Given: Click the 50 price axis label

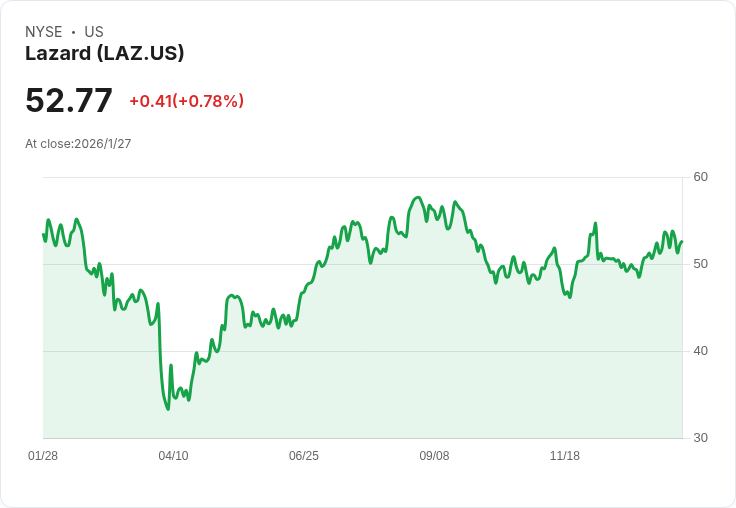Looking at the screenshot, I should click(701, 264).
